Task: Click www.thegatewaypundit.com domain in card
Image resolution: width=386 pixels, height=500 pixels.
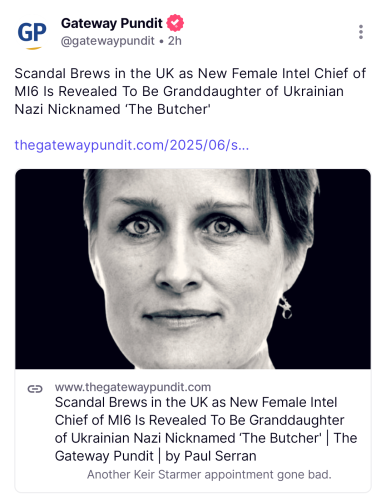Action: [133, 387]
